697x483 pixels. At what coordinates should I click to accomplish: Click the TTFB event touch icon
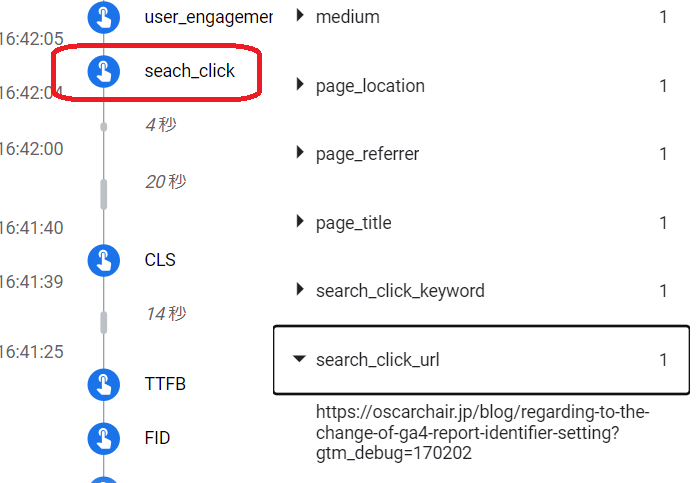[x=104, y=384]
